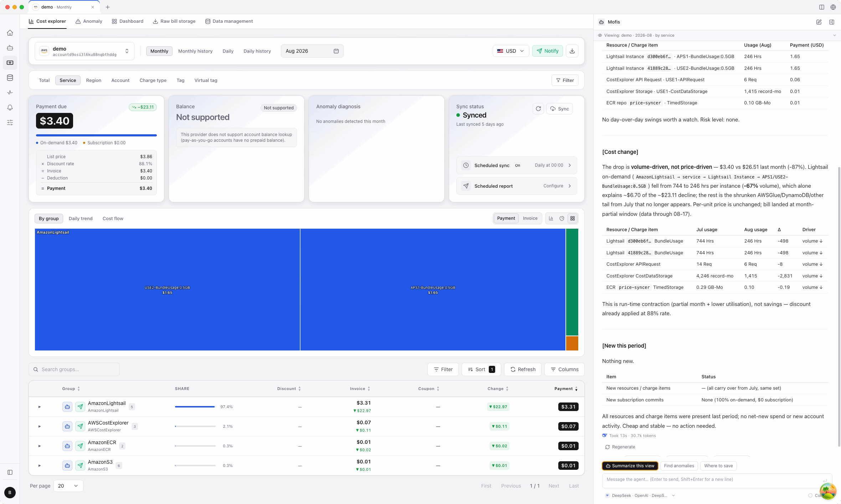Expand the AWSCostExplorer group row
This screenshot has width=841, height=504.
(x=40, y=426)
